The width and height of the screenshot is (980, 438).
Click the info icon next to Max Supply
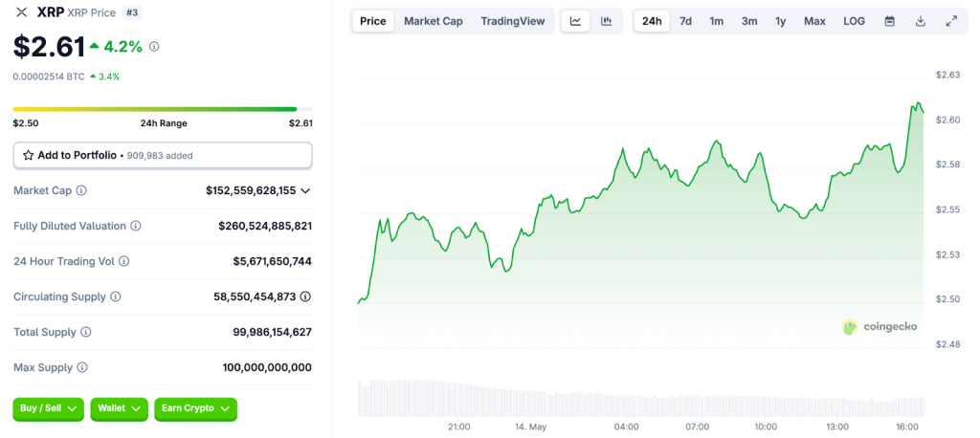click(82, 367)
